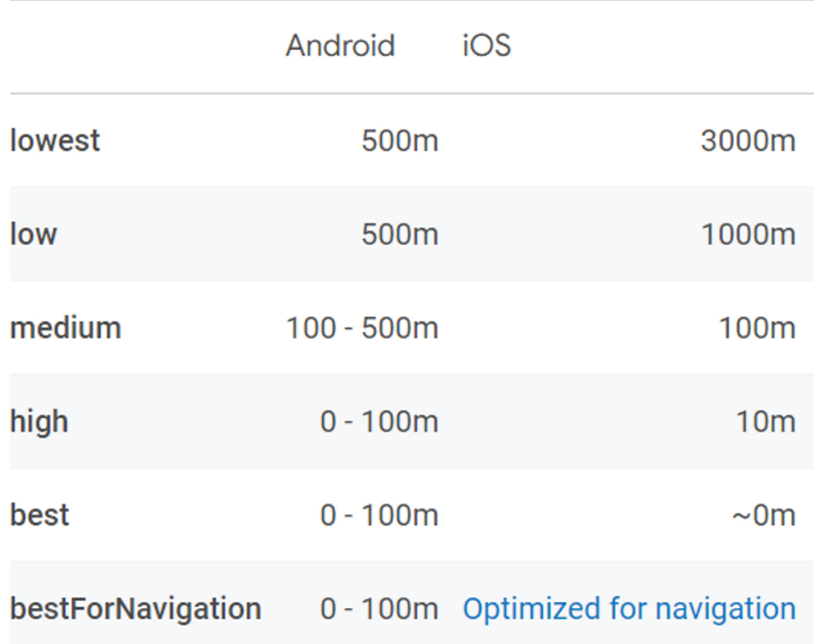Click Android 0 - 100m in best row
Viewport: 814px width, 644px height.
pos(380,515)
